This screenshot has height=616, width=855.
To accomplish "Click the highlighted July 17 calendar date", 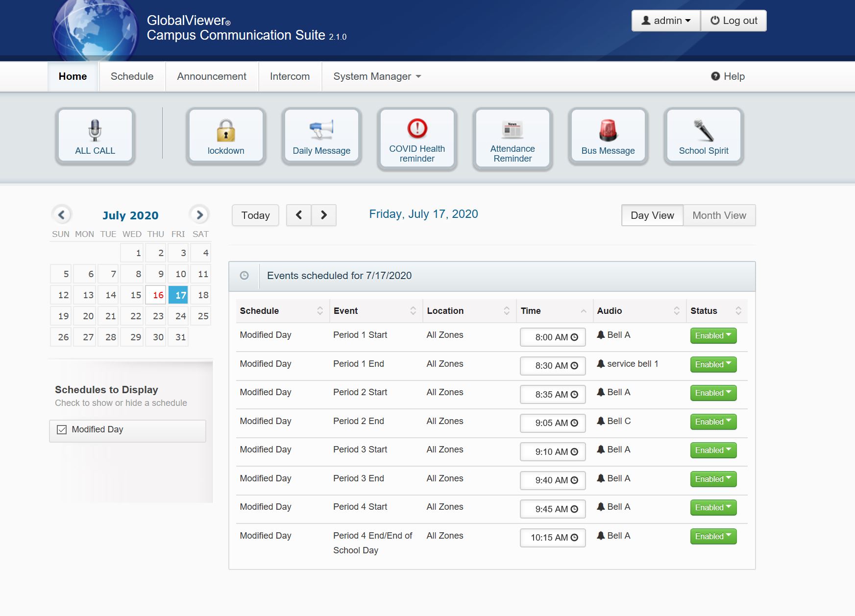I will point(178,295).
